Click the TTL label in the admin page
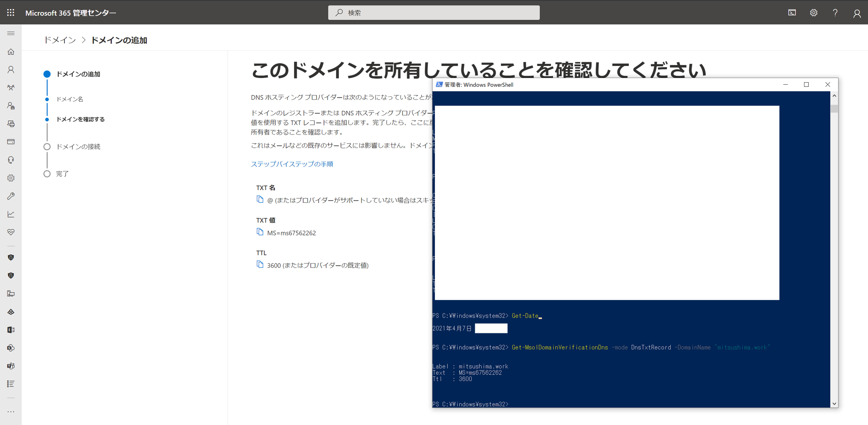This screenshot has width=868, height=425. [x=261, y=252]
